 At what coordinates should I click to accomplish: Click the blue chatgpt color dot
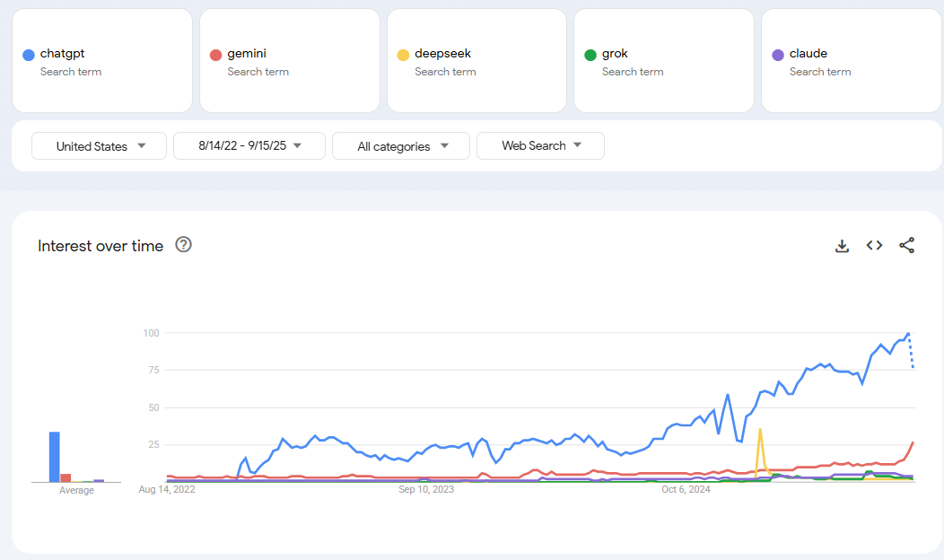click(29, 55)
